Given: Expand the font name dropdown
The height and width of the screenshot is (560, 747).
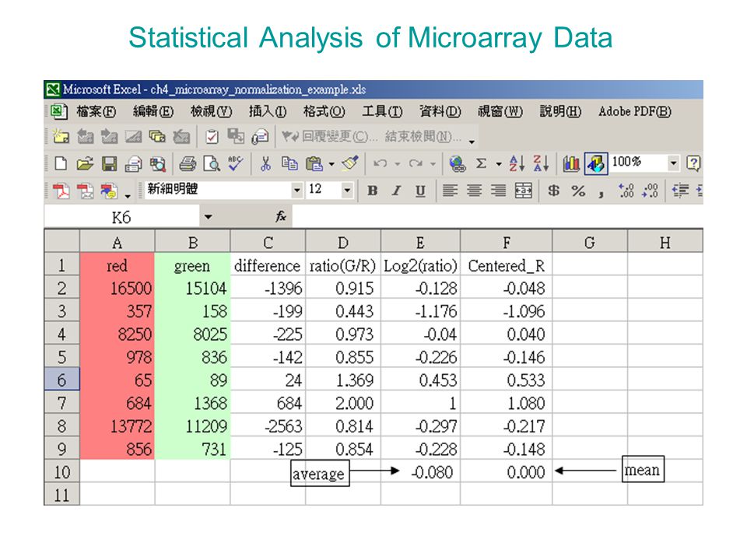Looking at the screenshot, I should coord(296,191).
